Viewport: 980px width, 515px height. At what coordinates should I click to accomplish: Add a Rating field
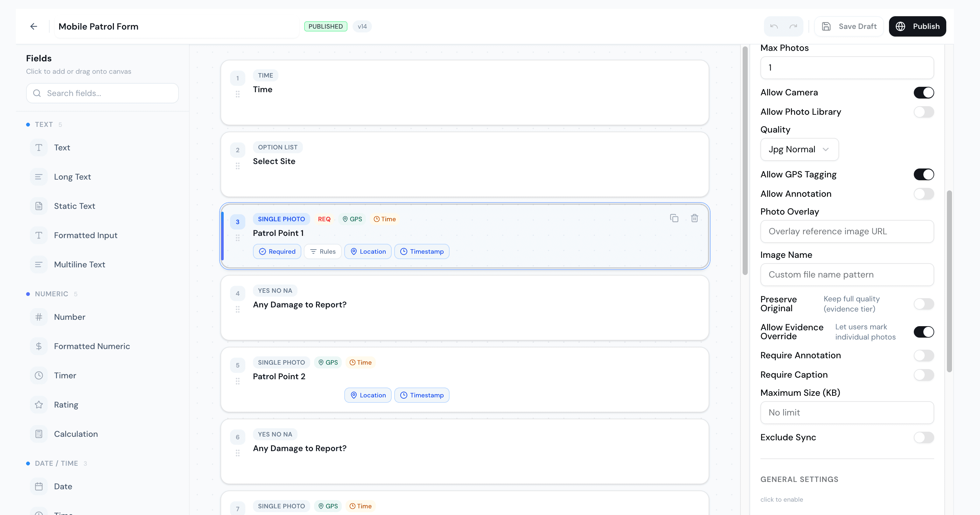pos(102,405)
